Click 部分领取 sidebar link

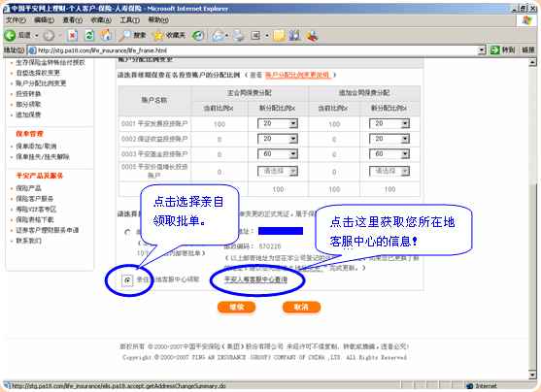[28, 104]
